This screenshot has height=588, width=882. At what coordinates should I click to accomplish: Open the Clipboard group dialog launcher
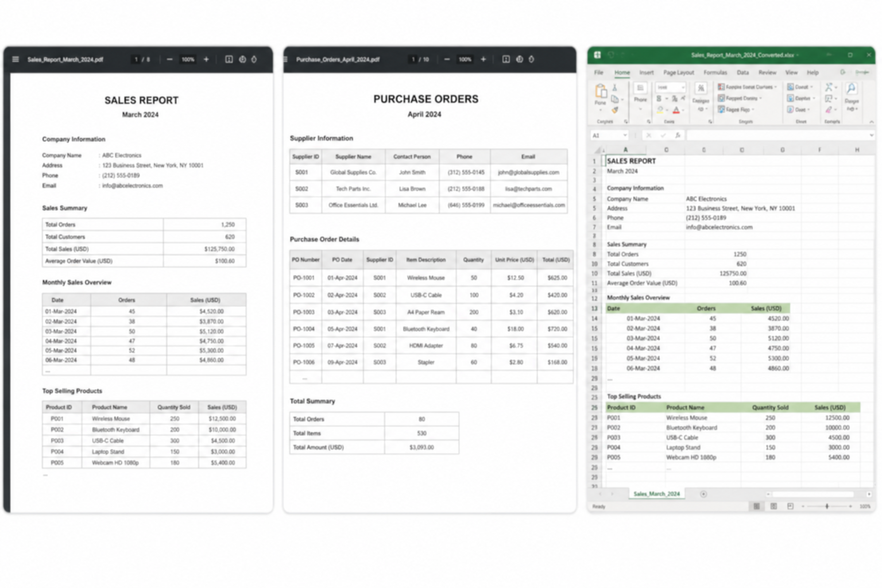point(626,122)
